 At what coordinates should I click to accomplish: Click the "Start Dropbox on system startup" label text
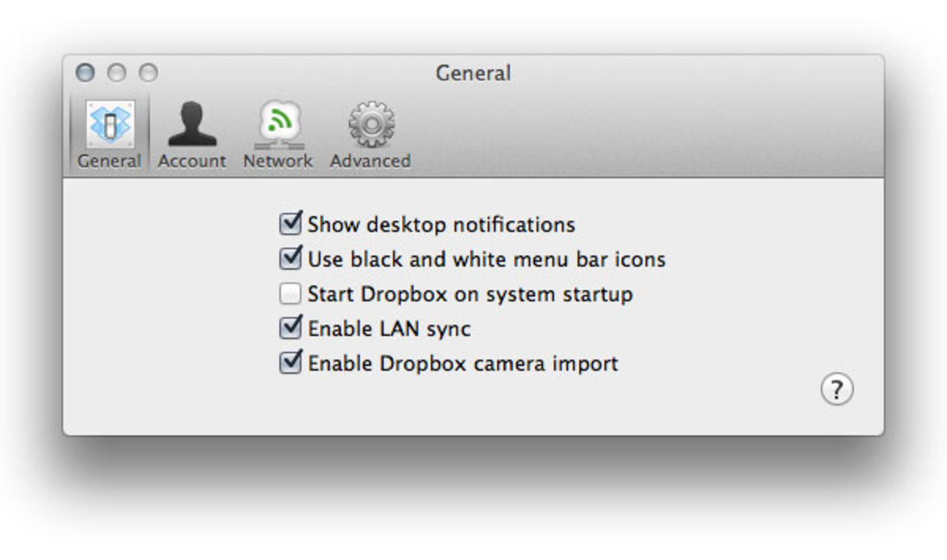(x=470, y=294)
